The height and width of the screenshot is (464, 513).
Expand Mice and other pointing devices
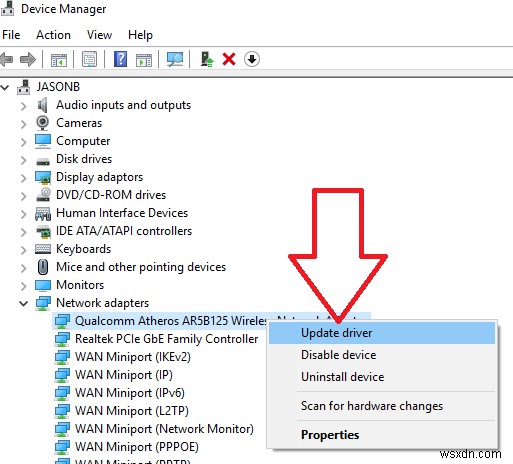click(23, 268)
